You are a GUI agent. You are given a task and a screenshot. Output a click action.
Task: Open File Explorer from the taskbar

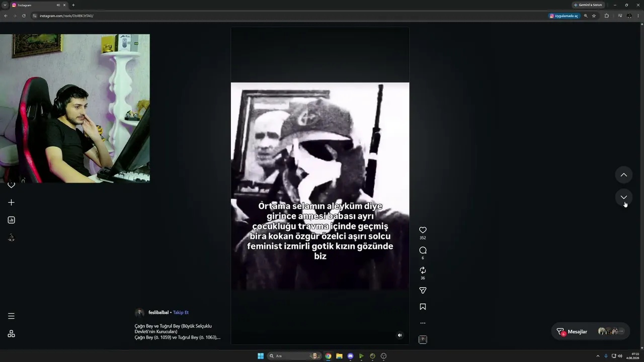[339, 356]
